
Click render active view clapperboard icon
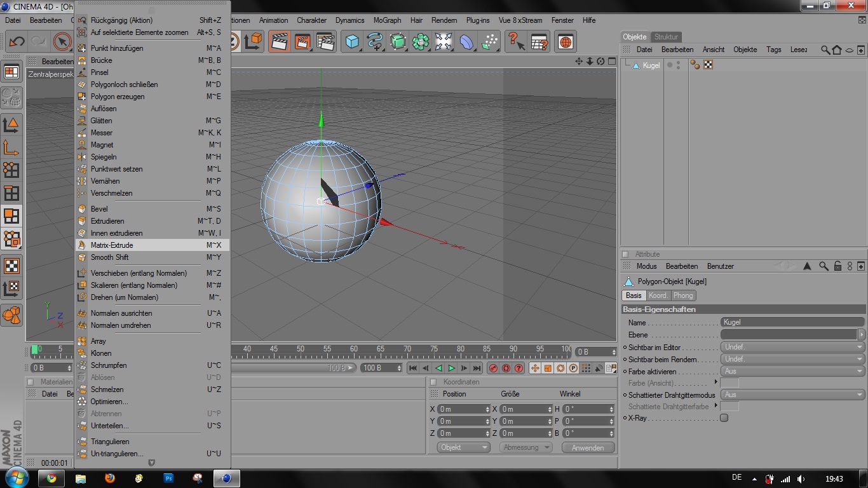(x=279, y=42)
